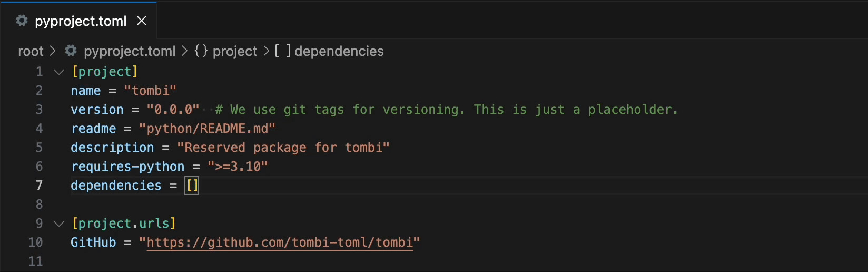Click the gear icon on the pyproject.toml tab
The width and height of the screenshot is (868, 272).
coord(22,21)
